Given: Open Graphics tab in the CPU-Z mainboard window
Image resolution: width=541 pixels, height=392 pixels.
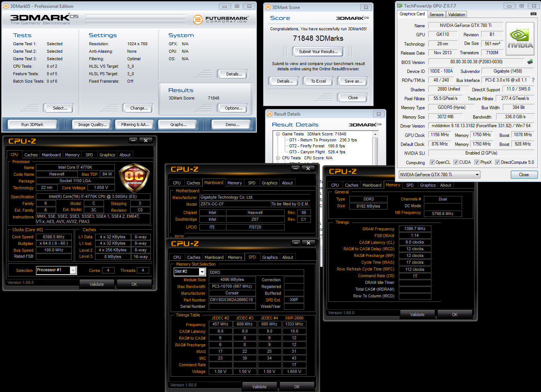Looking at the screenshot, I should [270, 183].
